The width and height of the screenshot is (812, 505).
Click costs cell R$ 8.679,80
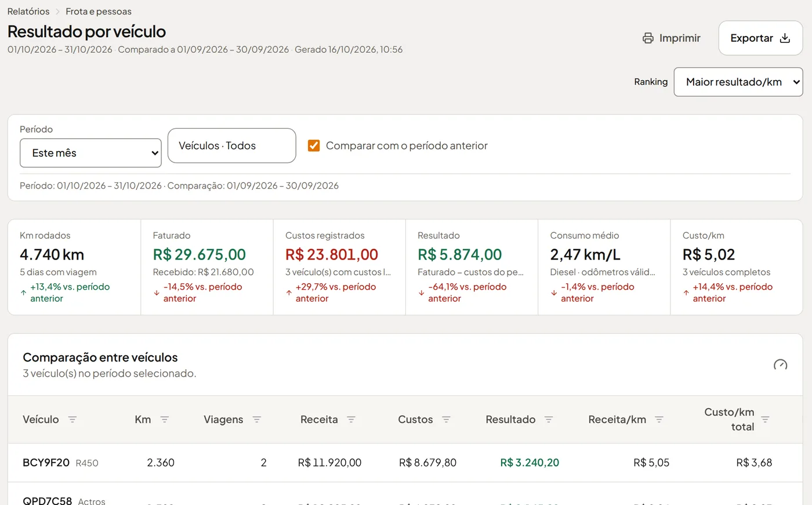click(427, 463)
